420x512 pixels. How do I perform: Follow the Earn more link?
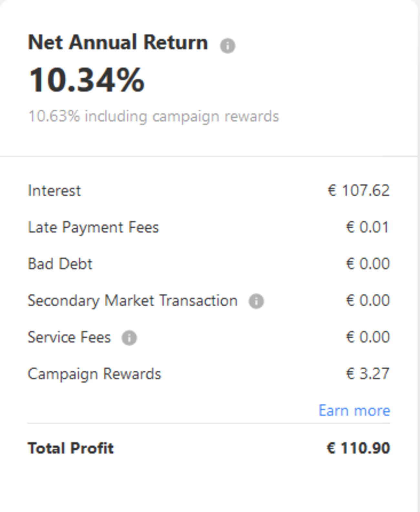pyautogui.click(x=354, y=410)
